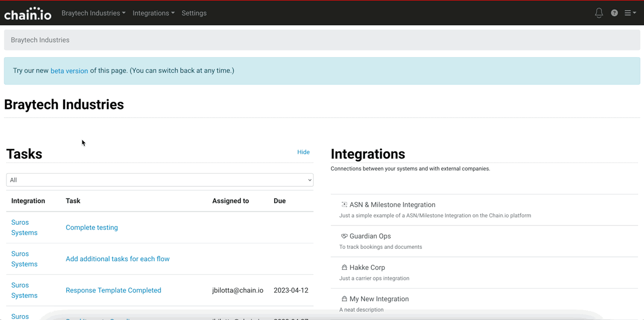Viewport: 644px width, 320px height.
Task: Click the Guardian Ops icon
Action: pos(344,236)
